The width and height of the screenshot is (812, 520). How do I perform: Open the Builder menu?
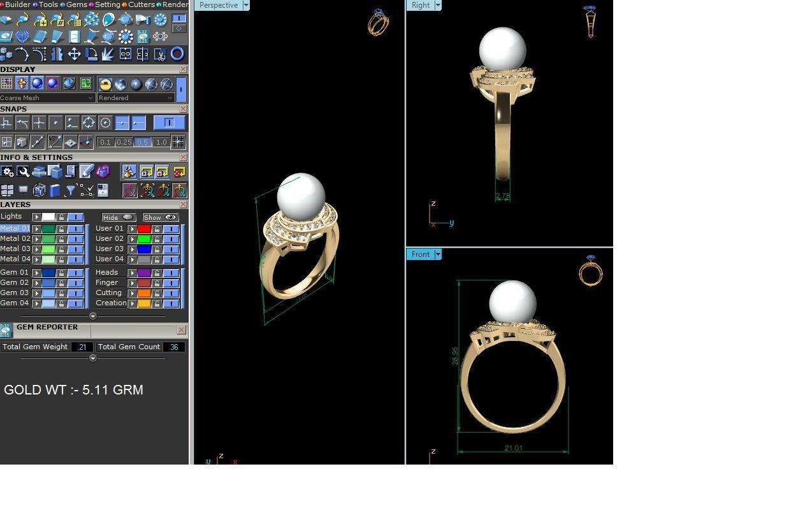click(17, 4)
